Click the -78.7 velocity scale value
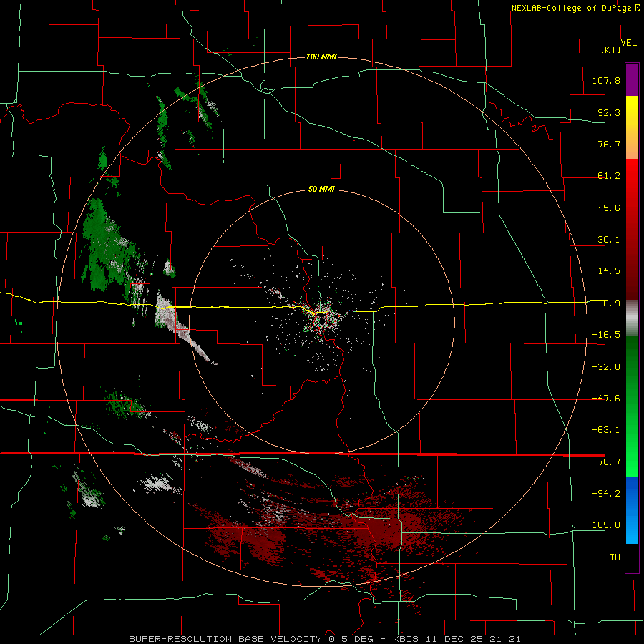 click(x=606, y=462)
